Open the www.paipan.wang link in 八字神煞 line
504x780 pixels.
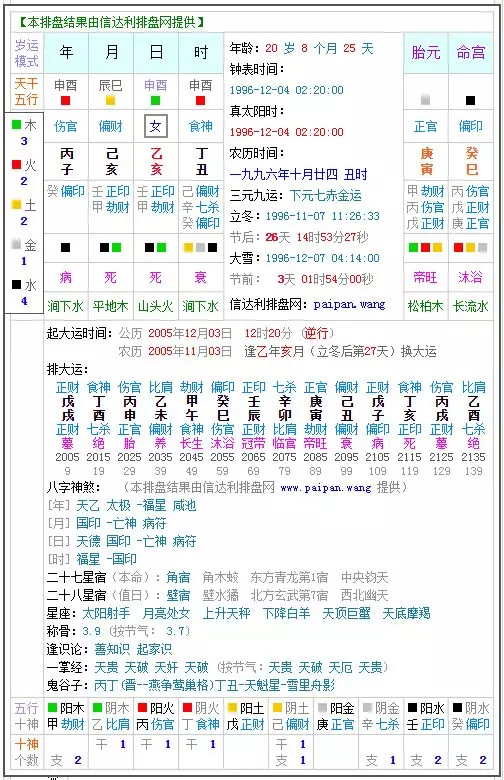(x=326, y=488)
